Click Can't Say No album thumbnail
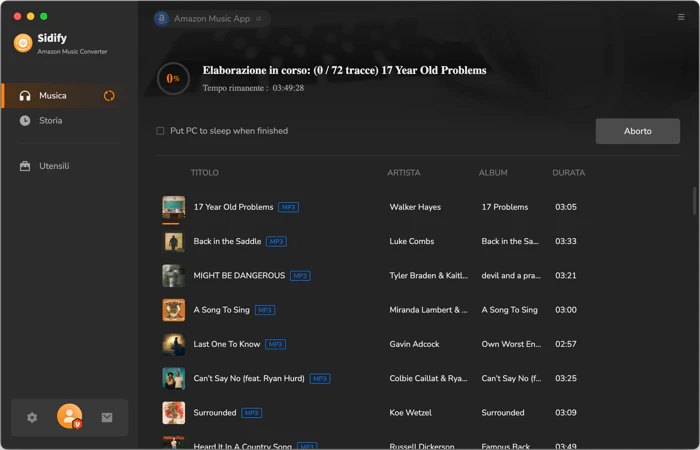This screenshot has width=700, height=450. 174,379
